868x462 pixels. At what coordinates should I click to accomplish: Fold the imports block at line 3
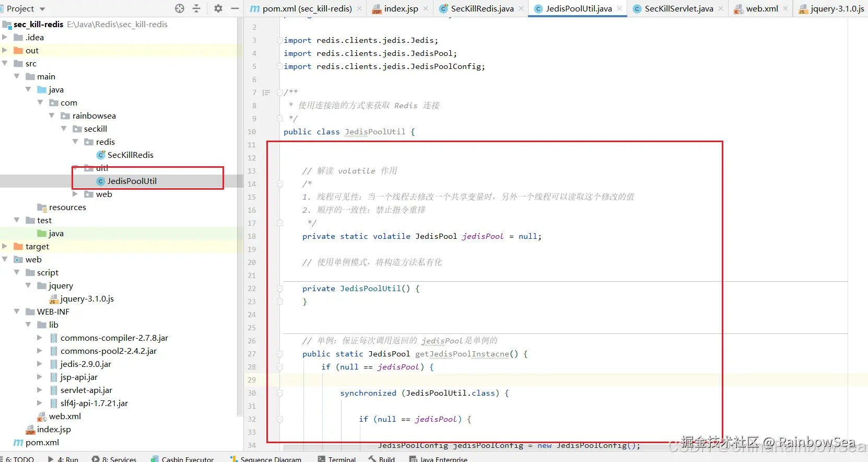pyautogui.click(x=280, y=40)
